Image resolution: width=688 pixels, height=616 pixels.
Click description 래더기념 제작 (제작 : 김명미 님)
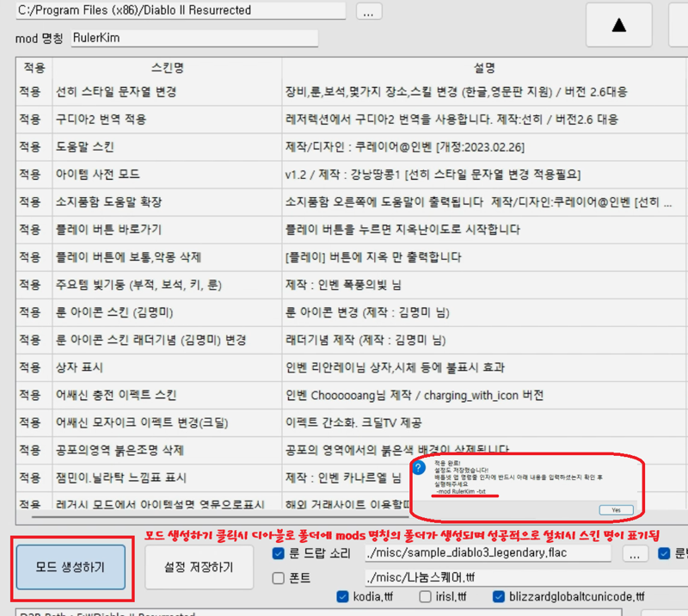pos(365,340)
